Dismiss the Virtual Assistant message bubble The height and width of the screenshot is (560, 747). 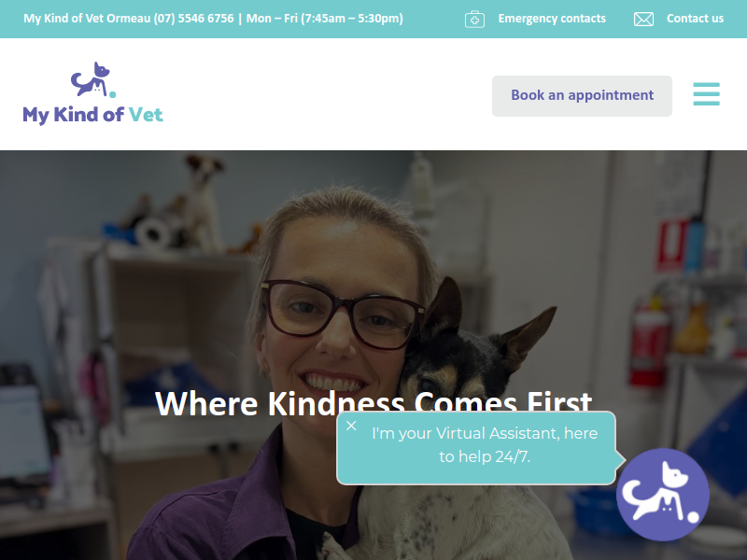[x=351, y=426]
